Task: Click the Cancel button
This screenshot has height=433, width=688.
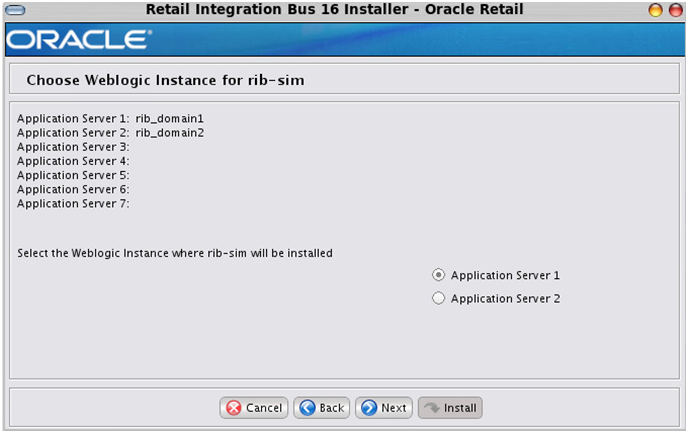Action: coord(254,408)
